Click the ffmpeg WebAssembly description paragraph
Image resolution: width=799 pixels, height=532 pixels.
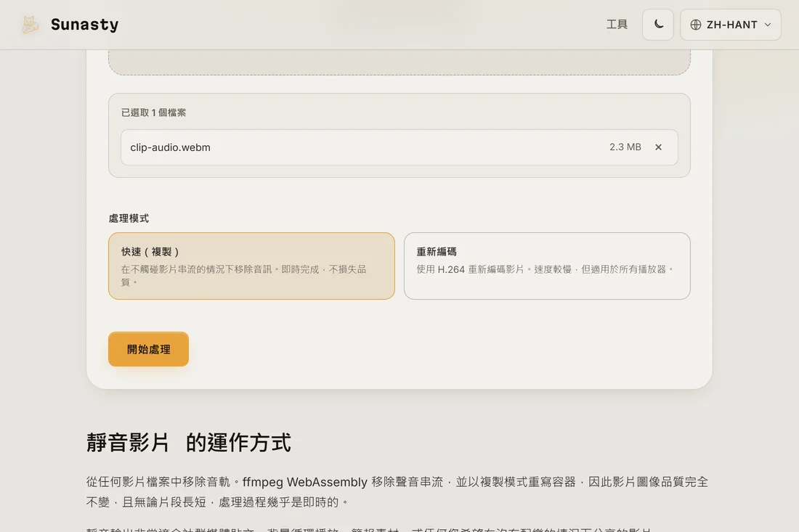397,492
